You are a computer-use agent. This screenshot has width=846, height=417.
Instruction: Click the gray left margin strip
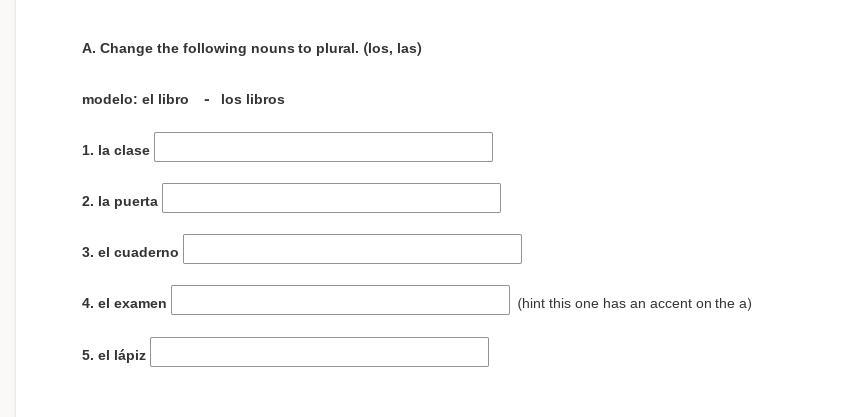[8, 208]
